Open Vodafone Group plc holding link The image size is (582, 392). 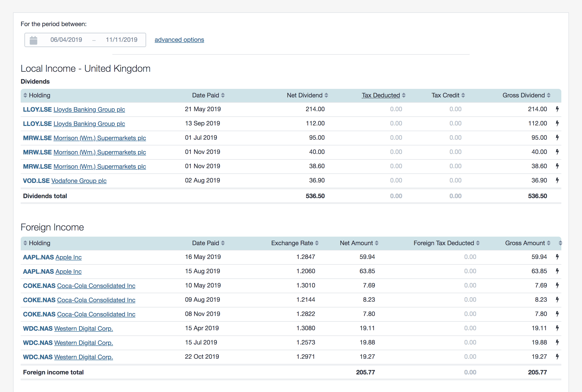pos(79,181)
